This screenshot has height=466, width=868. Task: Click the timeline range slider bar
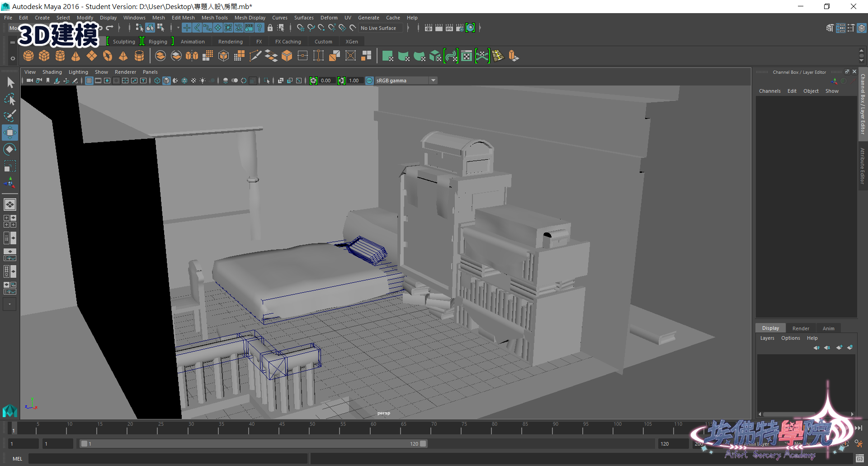coord(253,444)
